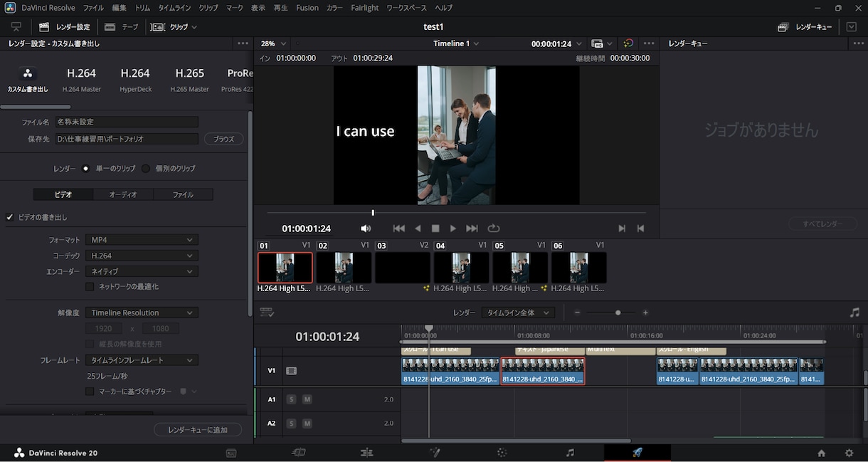Toggle loop playback in viewer
868x462 pixels.
click(x=494, y=229)
